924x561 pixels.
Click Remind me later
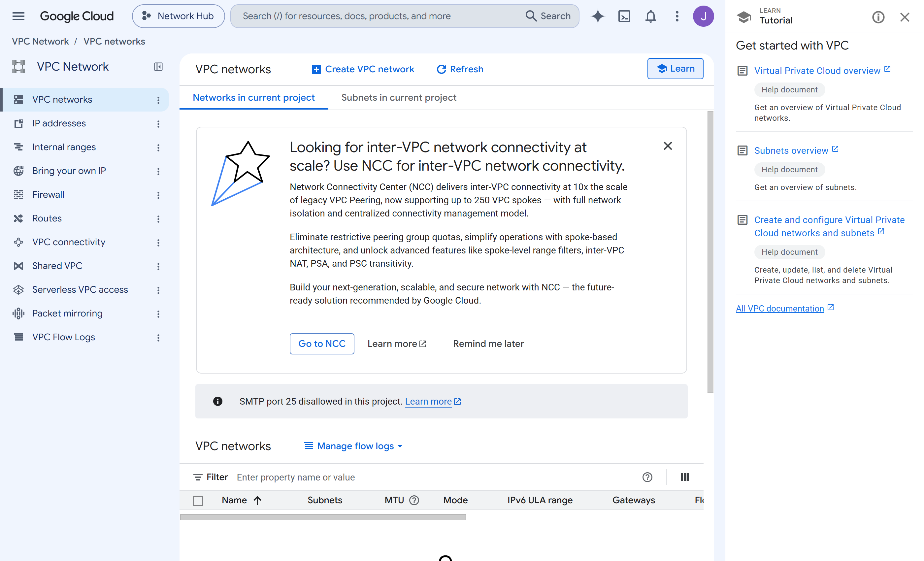[488, 344]
